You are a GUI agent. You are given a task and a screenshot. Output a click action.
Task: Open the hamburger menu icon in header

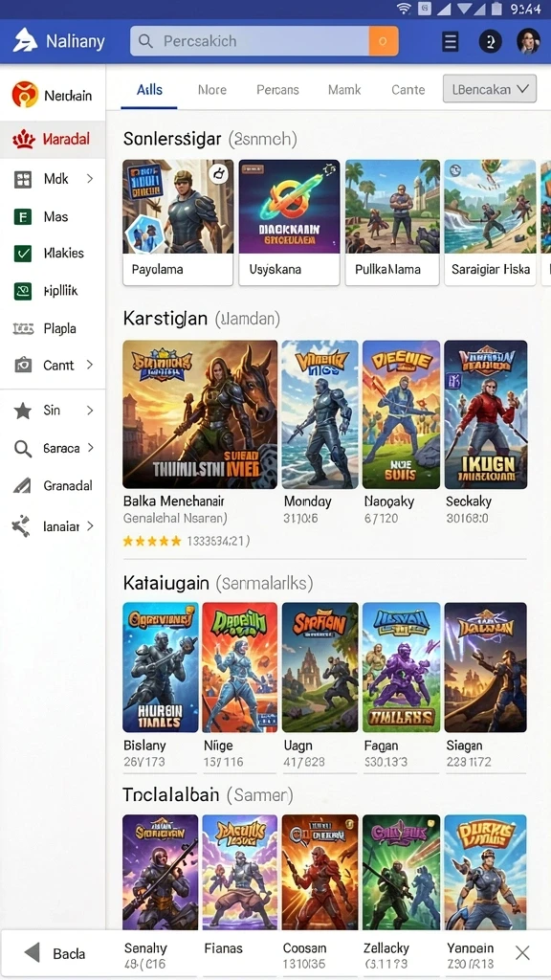(451, 41)
